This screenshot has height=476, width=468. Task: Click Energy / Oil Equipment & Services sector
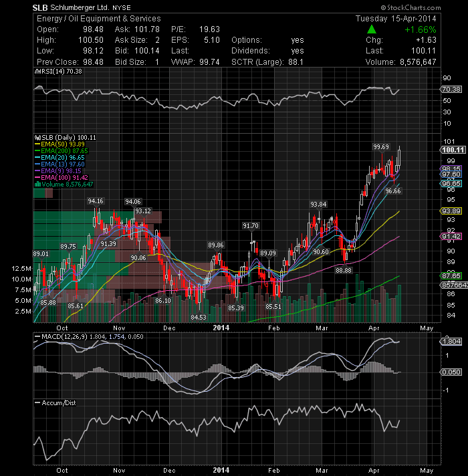point(99,19)
